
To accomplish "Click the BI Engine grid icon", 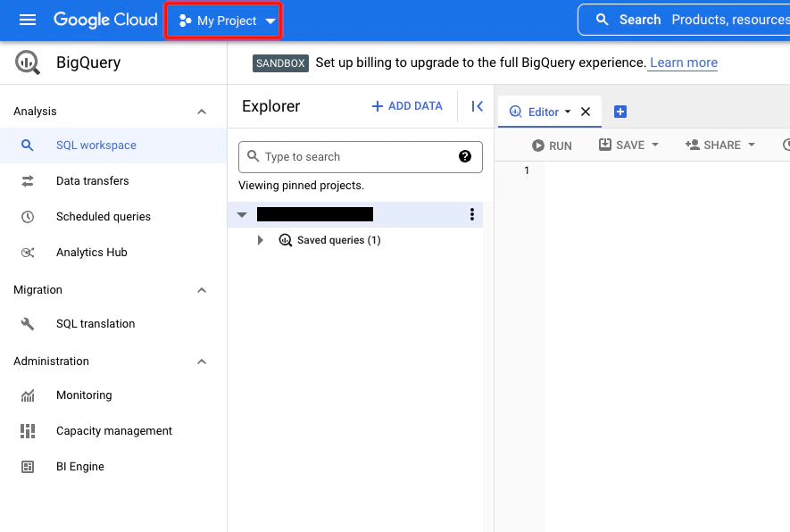I will pos(27,467).
